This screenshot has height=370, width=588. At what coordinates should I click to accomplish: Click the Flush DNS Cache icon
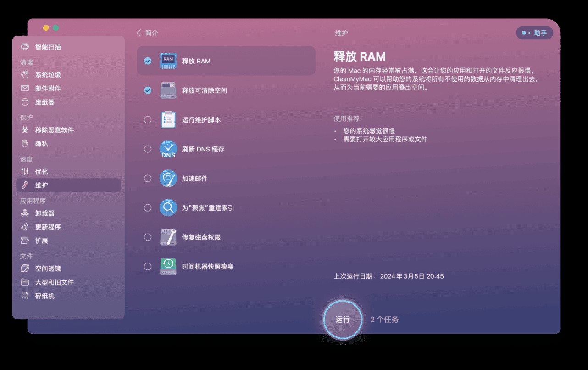[168, 149]
